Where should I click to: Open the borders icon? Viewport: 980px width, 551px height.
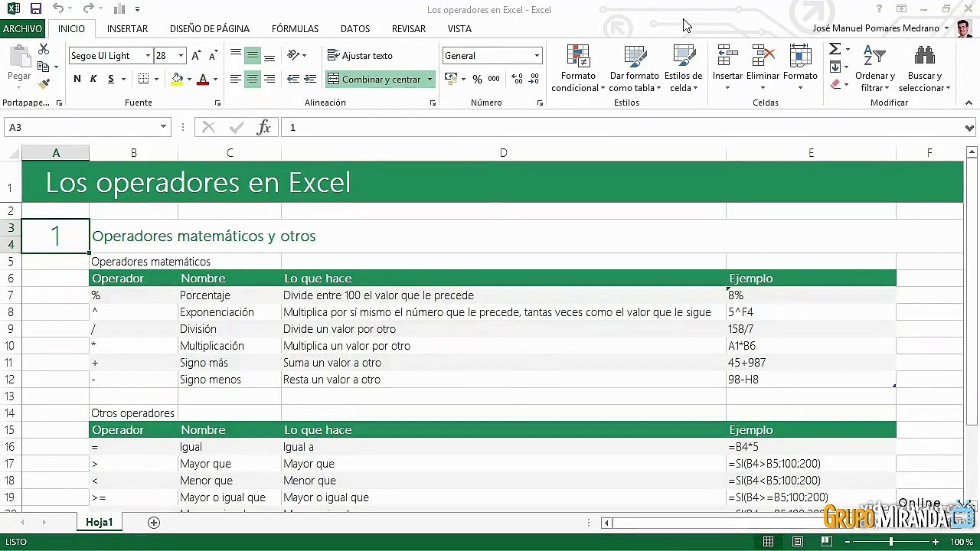[x=143, y=79]
